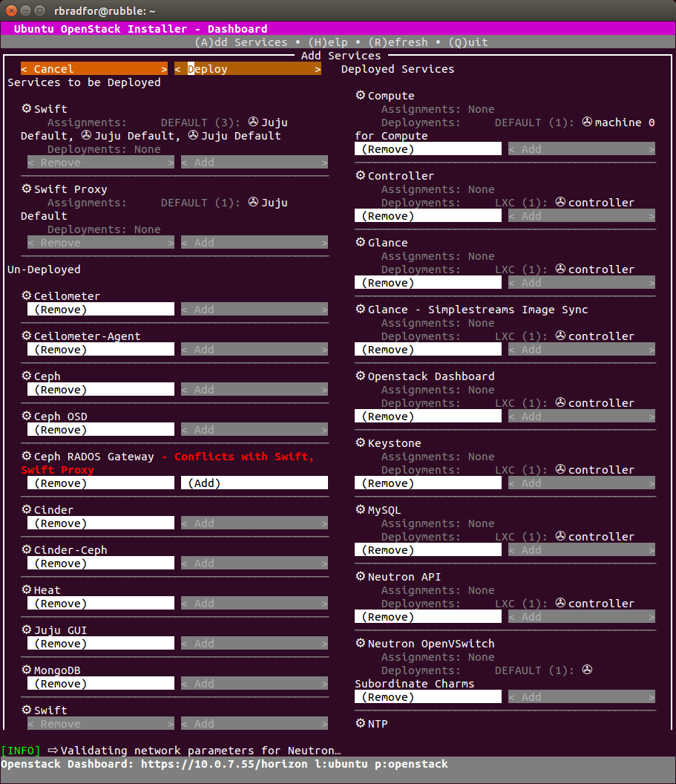Remove the Compute deployed service
Image resolution: width=676 pixels, height=784 pixels.
427,149
